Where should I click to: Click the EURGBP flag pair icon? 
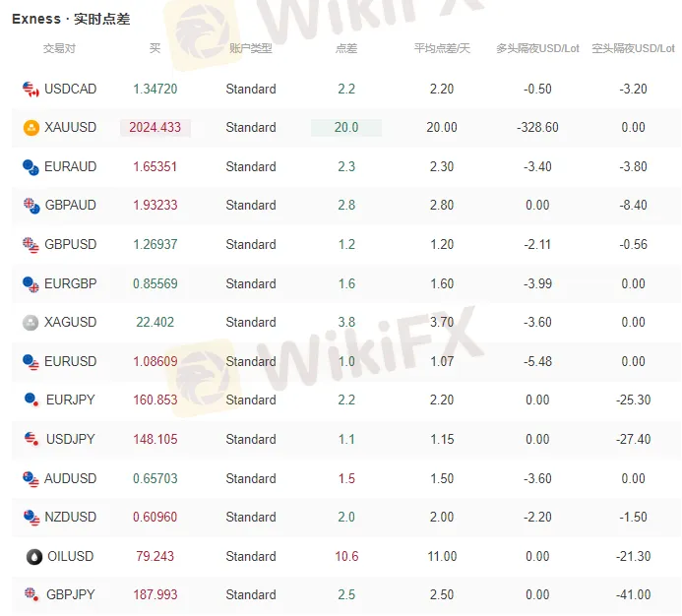click(31, 284)
